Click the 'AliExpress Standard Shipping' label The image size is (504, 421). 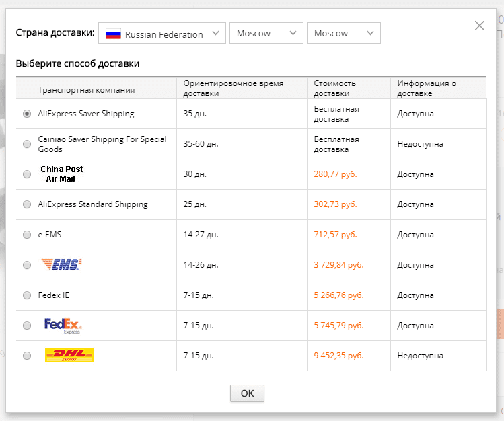[93, 204]
